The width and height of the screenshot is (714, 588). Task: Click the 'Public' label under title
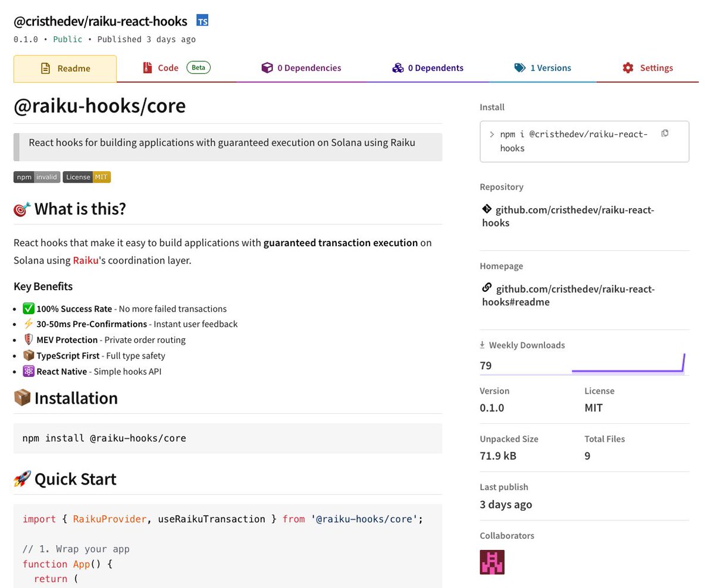pos(68,39)
